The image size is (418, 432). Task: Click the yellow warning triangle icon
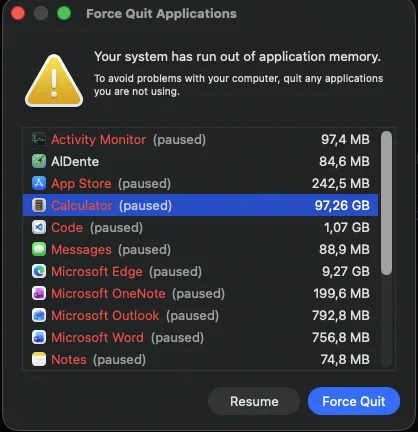(54, 81)
